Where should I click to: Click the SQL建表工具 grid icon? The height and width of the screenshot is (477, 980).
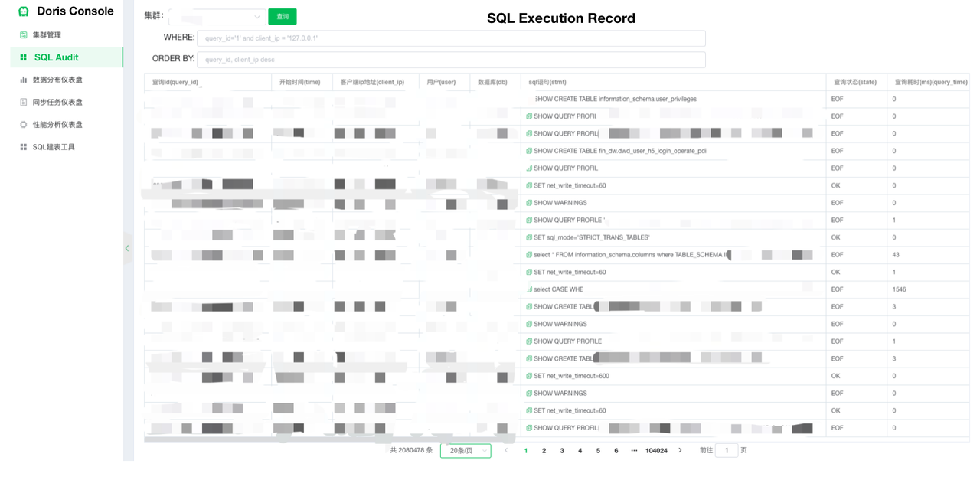click(x=24, y=147)
